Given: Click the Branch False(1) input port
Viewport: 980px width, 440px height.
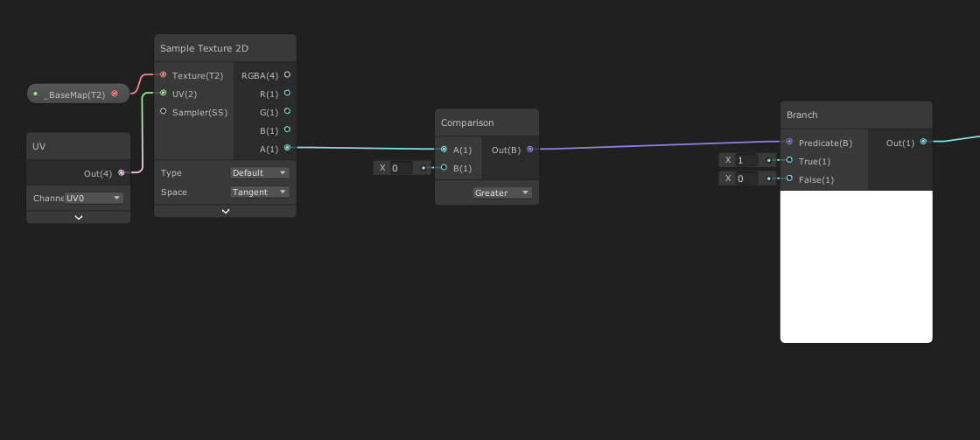Looking at the screenshot, I should pyautogui.click(x=789, y=178).
